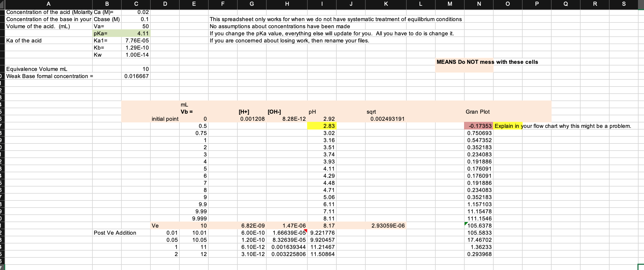Select column G header
Viewport: 644px width, 270px height.
(252, 4)
